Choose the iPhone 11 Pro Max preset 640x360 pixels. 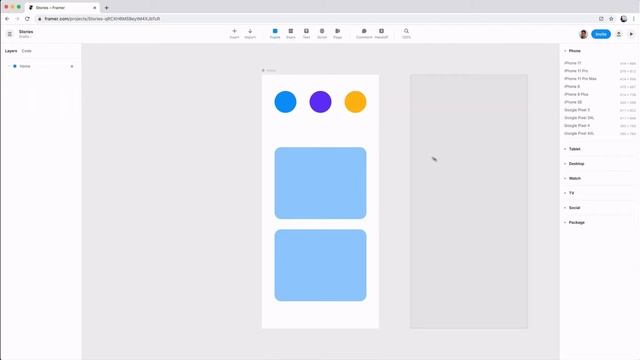600,79
